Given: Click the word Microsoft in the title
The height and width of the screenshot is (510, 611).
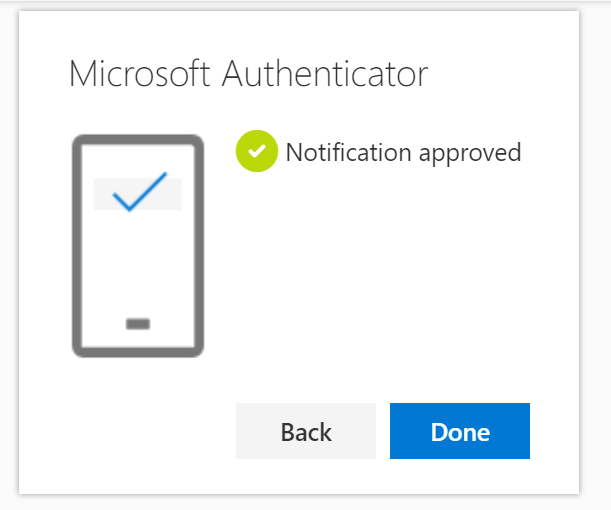Looking at the screenshot, I should (140, 74).
